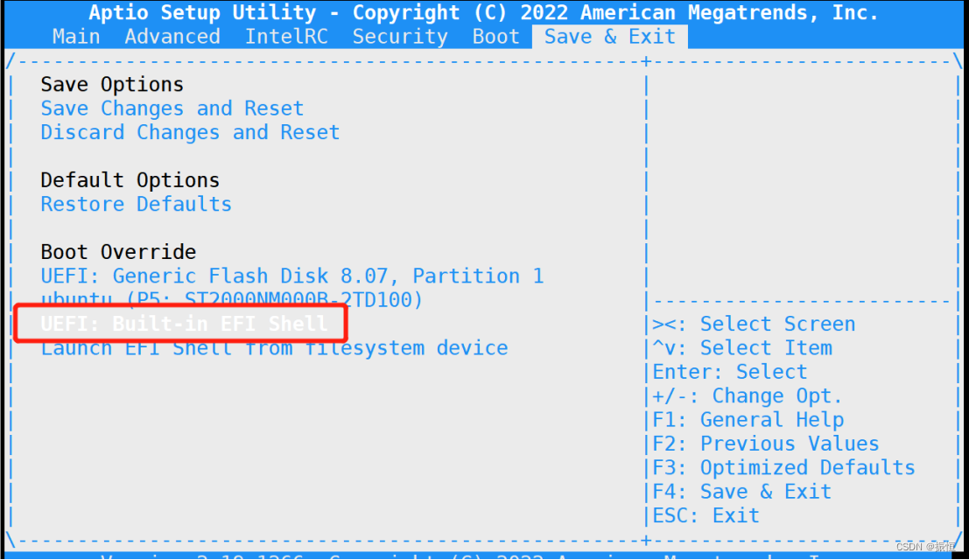The width and height of the screenshot is (969, 560).
Task: Click the ESC: Exit hint
Action: coord(706,515)
